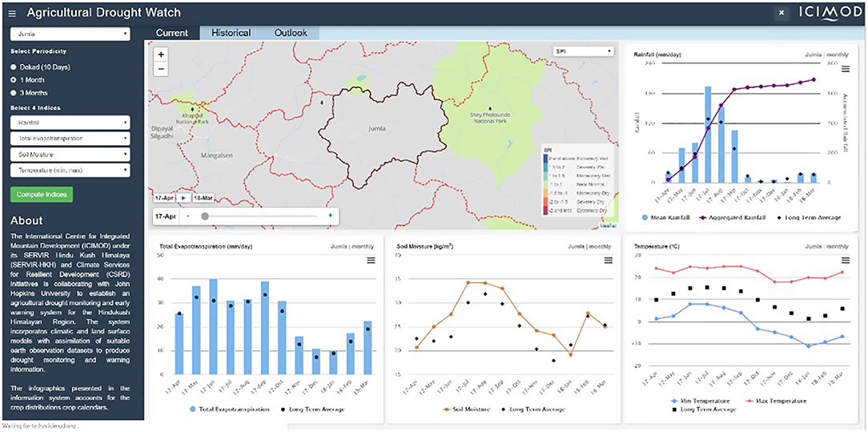
Task: Toggle Temperature chart Long Term Average legend
Action: point(705,410)
